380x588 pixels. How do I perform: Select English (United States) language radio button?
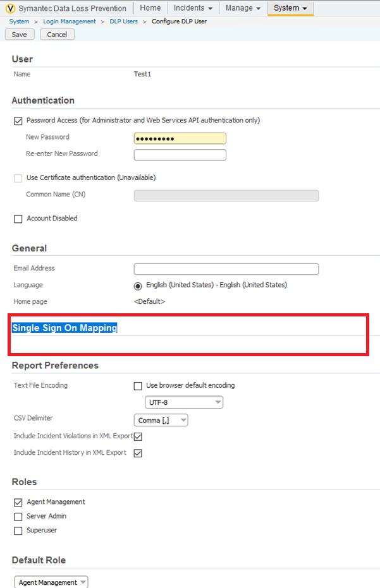(x=138, y=285)
